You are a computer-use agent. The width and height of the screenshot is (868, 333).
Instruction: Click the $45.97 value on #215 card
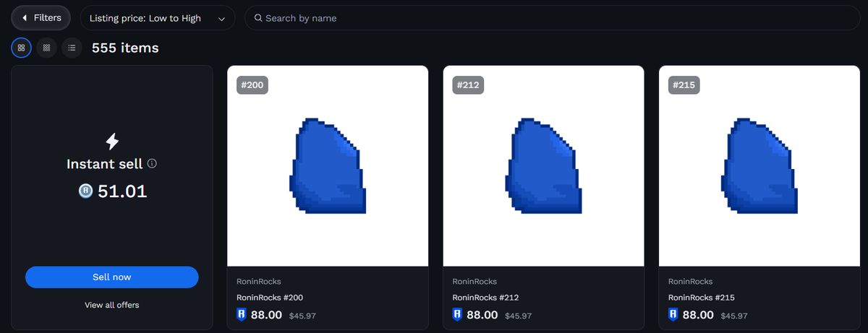735,316
